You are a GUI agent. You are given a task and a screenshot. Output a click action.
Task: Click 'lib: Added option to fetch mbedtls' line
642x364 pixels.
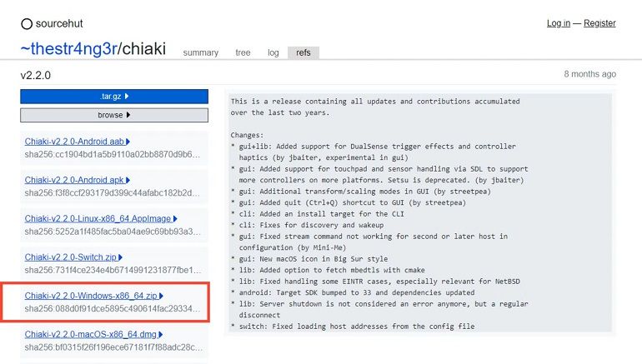pyautogui.click(x=328, y=270)
